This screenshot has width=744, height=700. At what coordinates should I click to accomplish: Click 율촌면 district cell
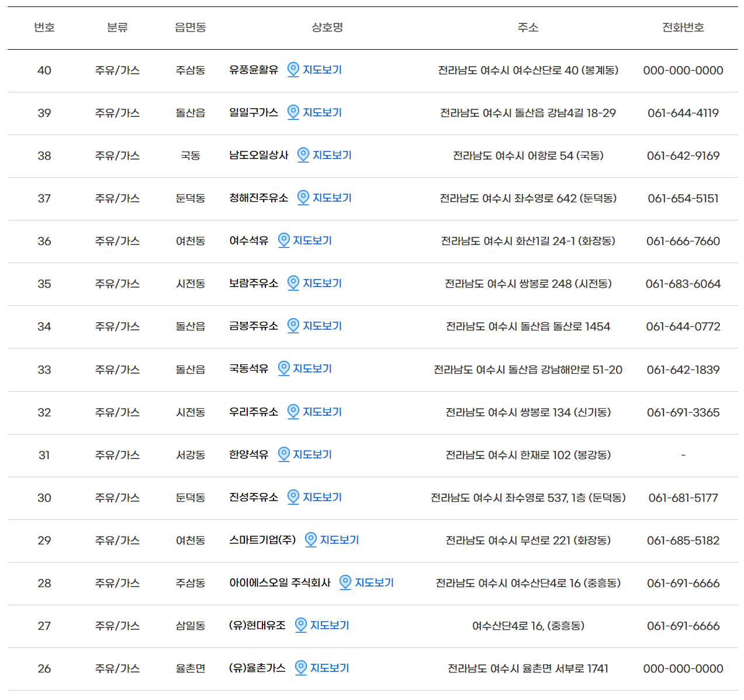point(191,668)
